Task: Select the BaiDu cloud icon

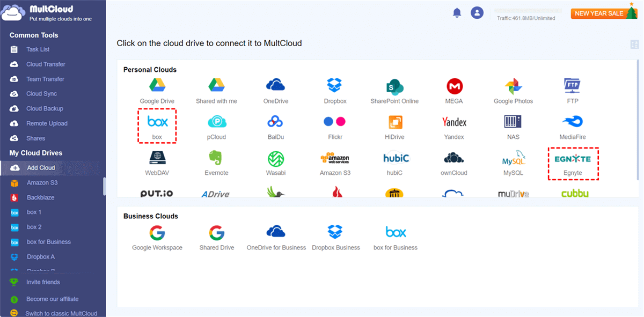Action: pos(275,122)
